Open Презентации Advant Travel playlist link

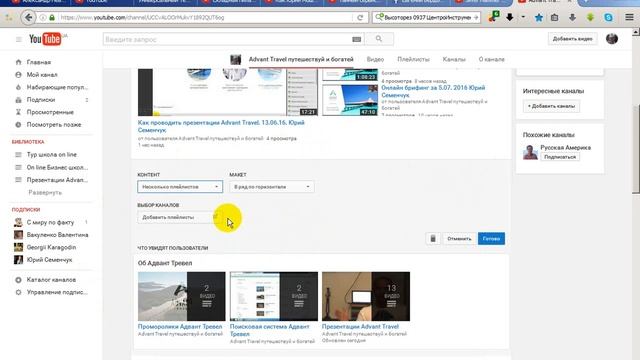[360, 327]
